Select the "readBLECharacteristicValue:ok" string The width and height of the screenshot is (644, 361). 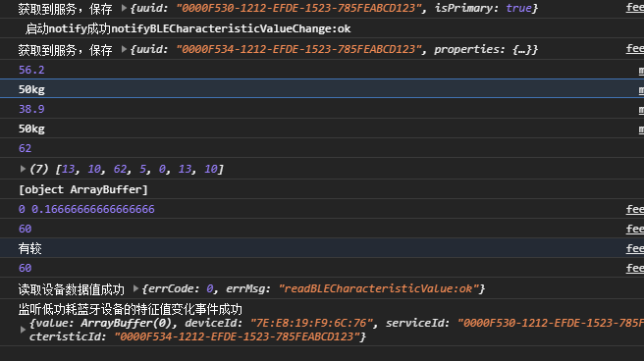pos(378,288)
